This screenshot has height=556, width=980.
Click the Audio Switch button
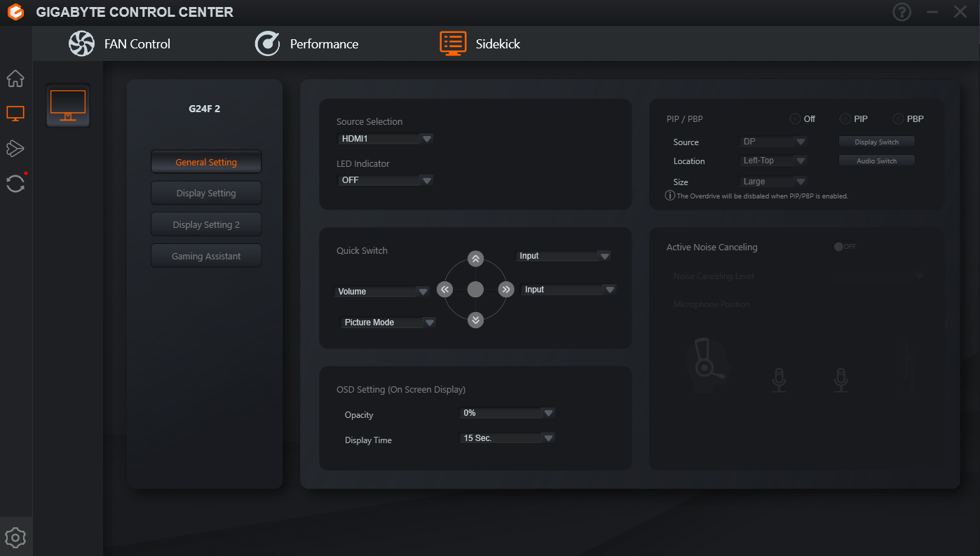pyautogui.click(x=877, y=161)
